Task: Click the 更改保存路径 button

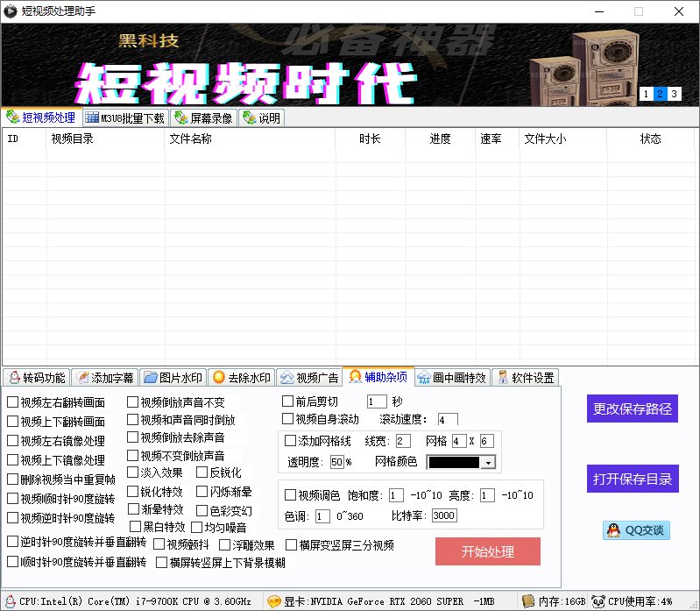Action: 633,409
